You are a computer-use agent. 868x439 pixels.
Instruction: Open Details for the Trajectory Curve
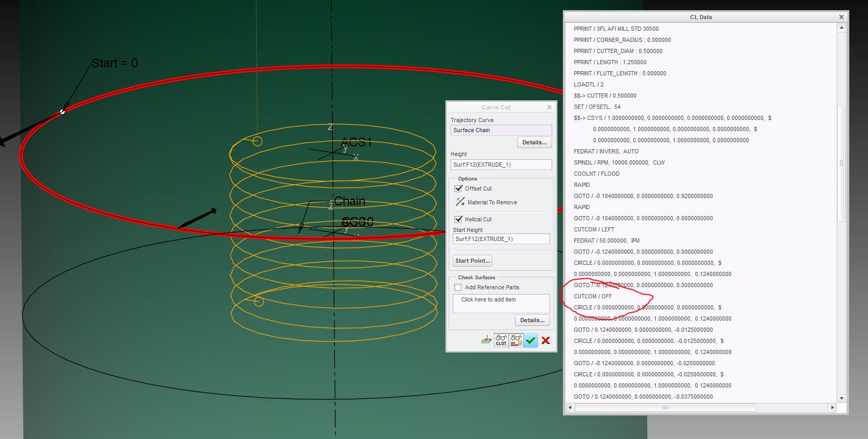pyautogui.click(x=534, y=142)
